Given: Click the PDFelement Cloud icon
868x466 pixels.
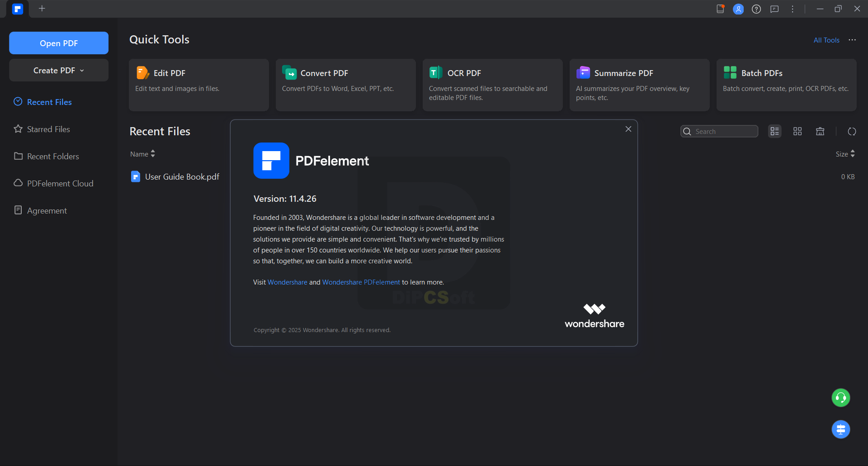Looking at the screenshot, I should 18,183.
